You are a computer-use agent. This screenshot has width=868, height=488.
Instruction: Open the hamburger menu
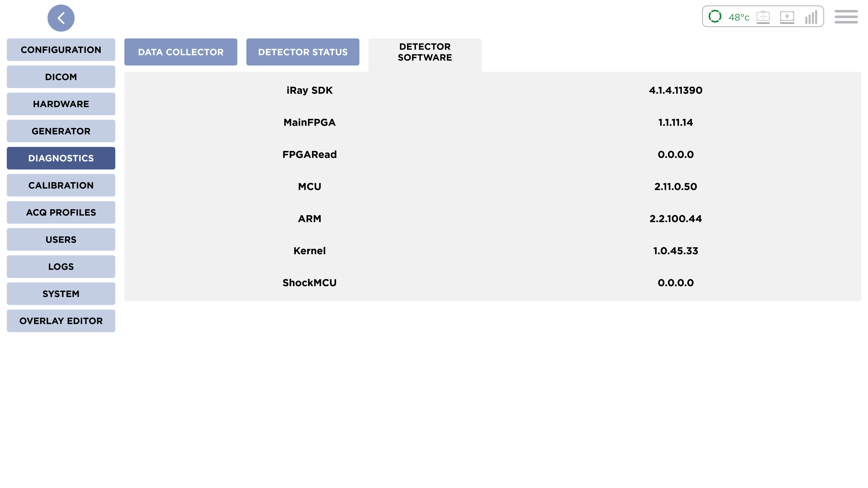[x=846, y=17]
